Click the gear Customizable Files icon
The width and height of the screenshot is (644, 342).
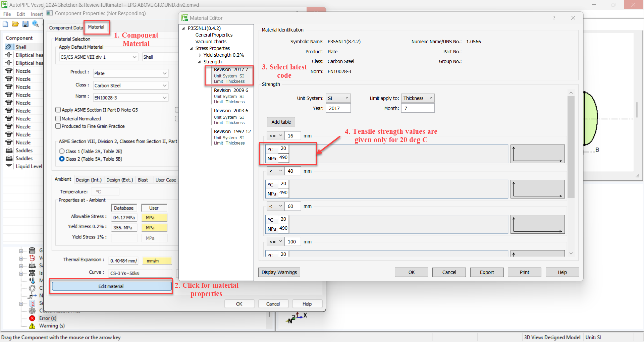pyautogui.click(x=32, y=310)
